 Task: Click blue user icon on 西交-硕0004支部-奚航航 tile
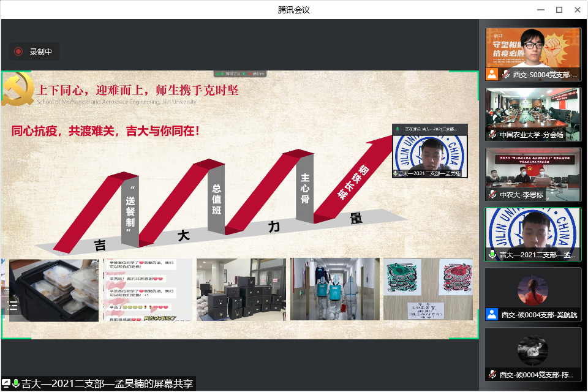(x=492, y=314)
